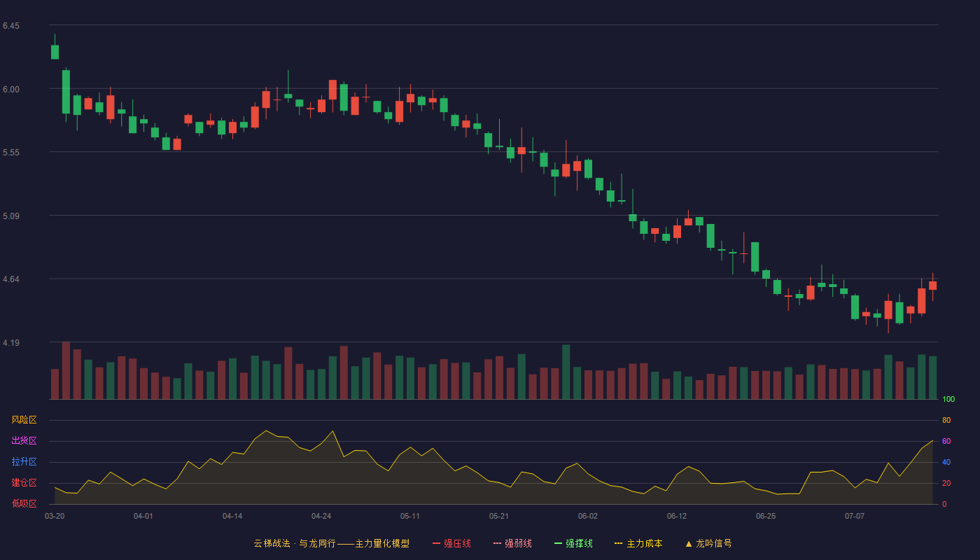Viewport: 980px width, 560px height.
Task: Toggle the 主力成本 legend entry
Action: [638, 543]
